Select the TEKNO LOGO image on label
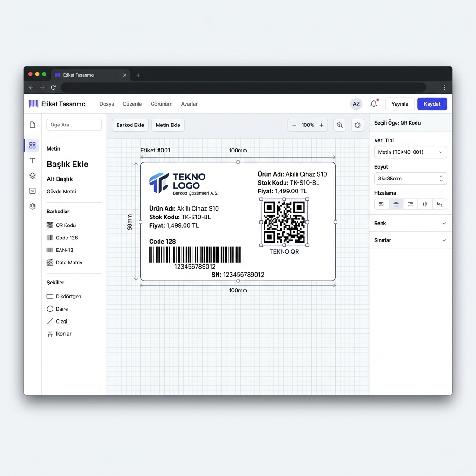Screen dimensions: 476x476 (184, 184)
